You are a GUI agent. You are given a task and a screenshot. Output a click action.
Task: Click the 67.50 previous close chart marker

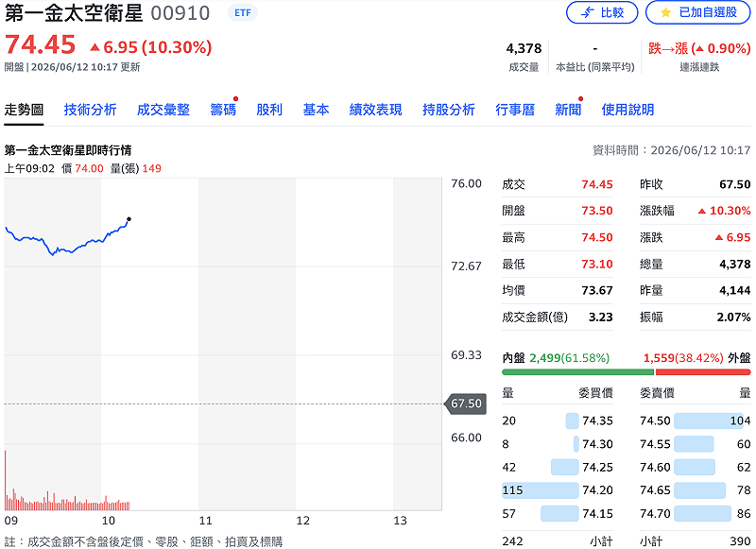pos(466,403)
